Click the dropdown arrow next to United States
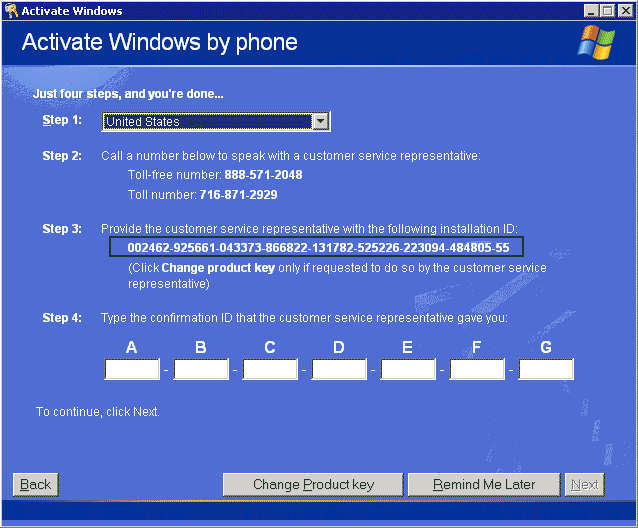The width and height of the screenshot is (638, 528). (320, 122)
